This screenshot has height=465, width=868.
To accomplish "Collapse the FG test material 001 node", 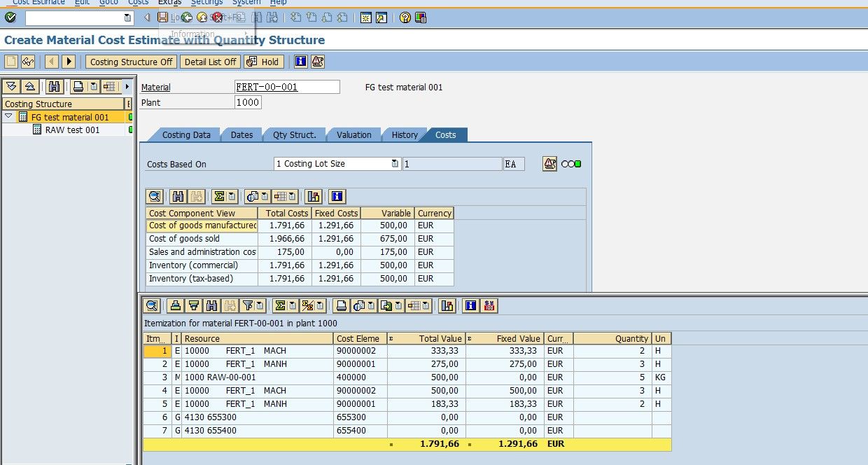I will point(8,117).
